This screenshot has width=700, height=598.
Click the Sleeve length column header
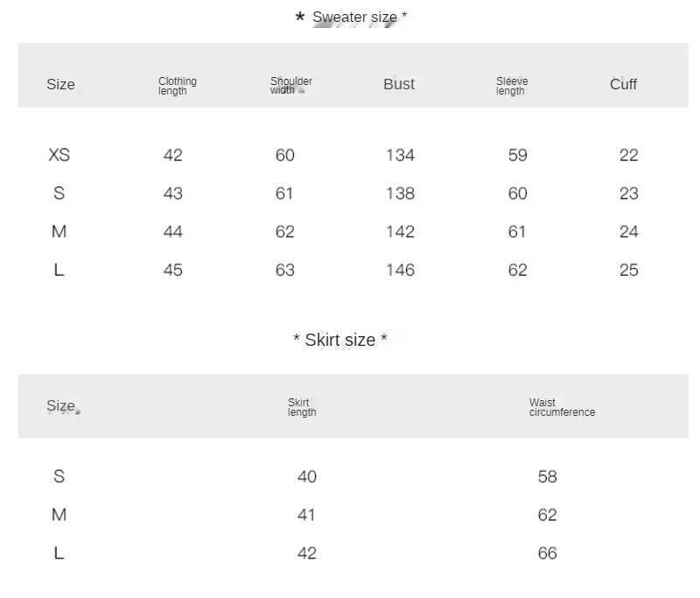tap(512, 86)
